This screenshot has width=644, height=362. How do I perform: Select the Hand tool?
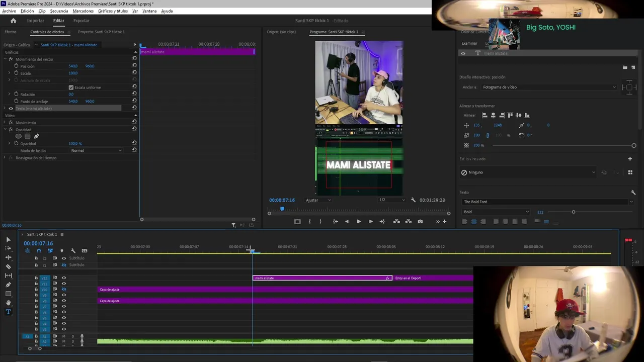[8, 303]
